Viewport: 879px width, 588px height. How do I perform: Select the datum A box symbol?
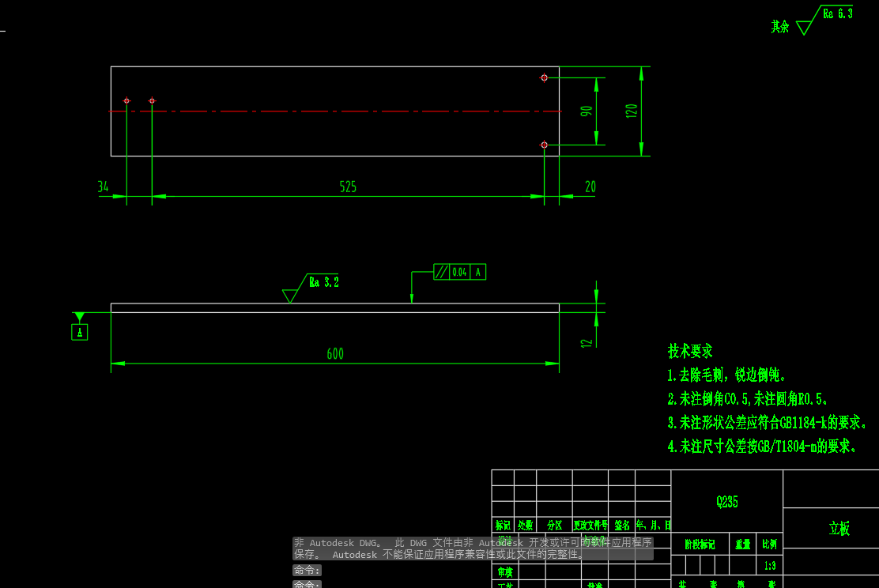[80, 333]
